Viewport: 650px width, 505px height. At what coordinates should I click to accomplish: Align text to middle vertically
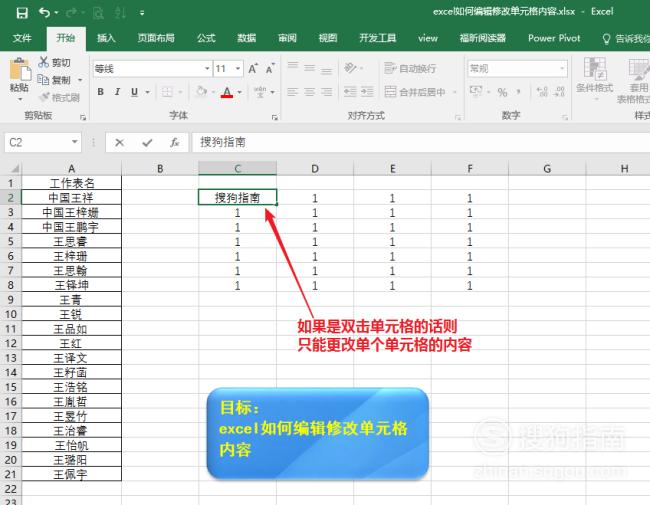310,67
